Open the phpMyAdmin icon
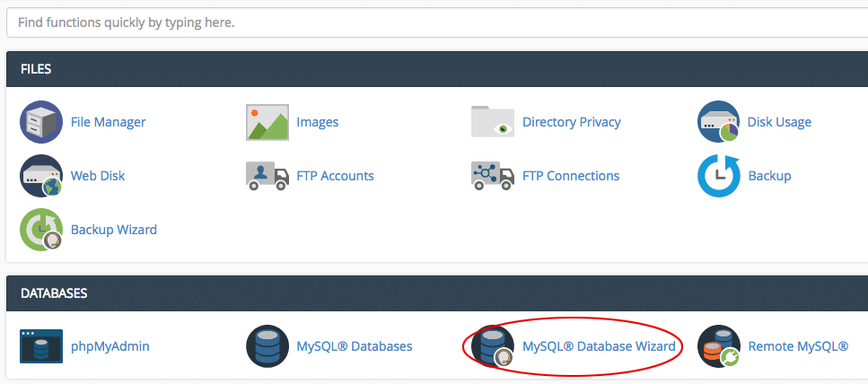The width and height of the screenshot is (868, 384). click(41, 346)
